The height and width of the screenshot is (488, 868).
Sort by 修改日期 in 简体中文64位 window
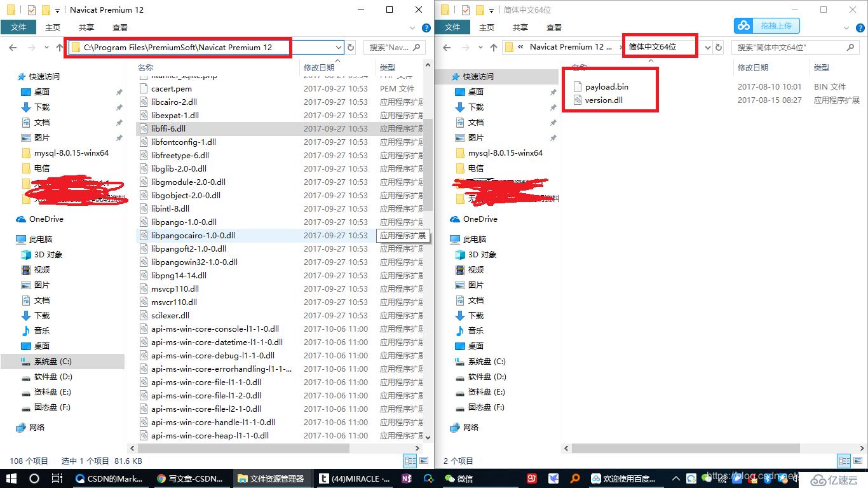click(752, 67)
